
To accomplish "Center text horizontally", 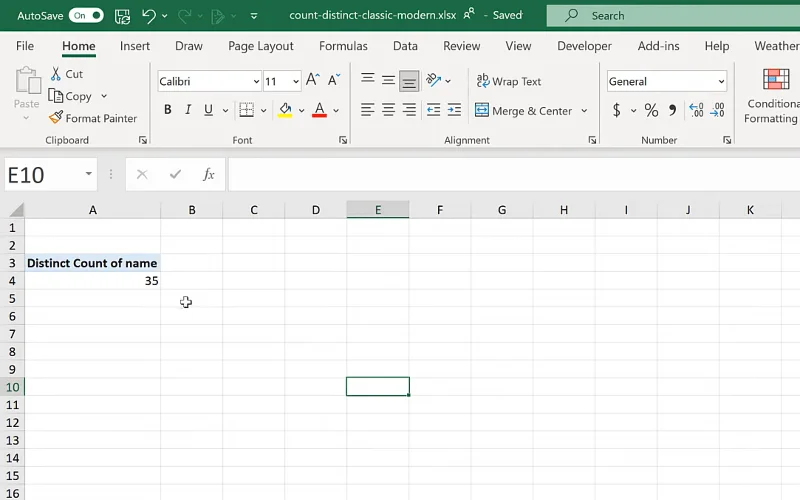I will (388, 110).
